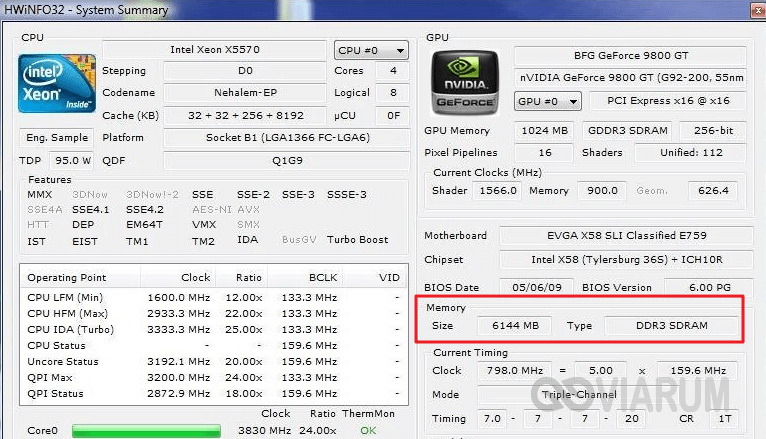The width and height of the screenshot is (766, 439).
Task: Select the Uncore Status row
Action: point(213,362)
